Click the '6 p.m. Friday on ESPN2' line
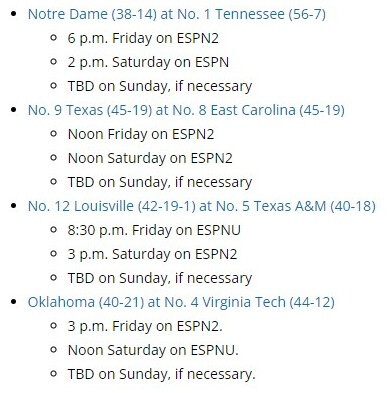 (x=143, y=38)
